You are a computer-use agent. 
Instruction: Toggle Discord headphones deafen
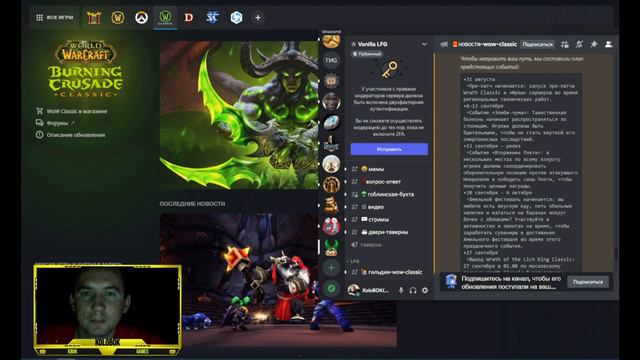(x=413, y=290)
